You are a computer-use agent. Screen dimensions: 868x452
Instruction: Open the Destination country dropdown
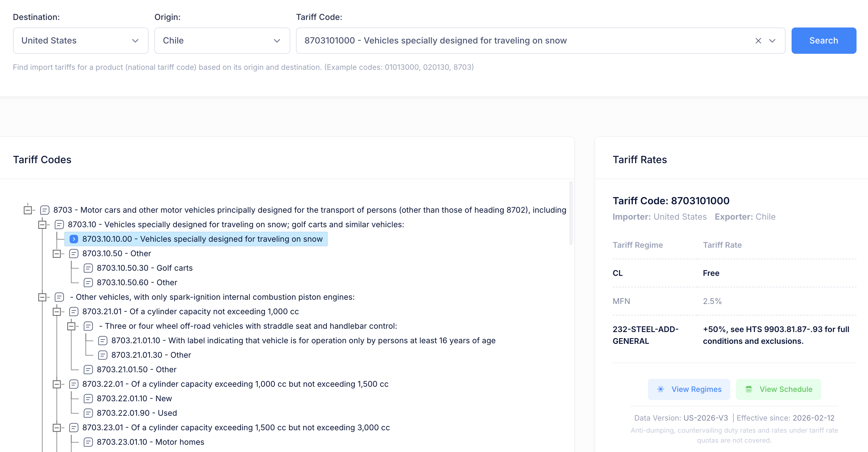point(81,41)
